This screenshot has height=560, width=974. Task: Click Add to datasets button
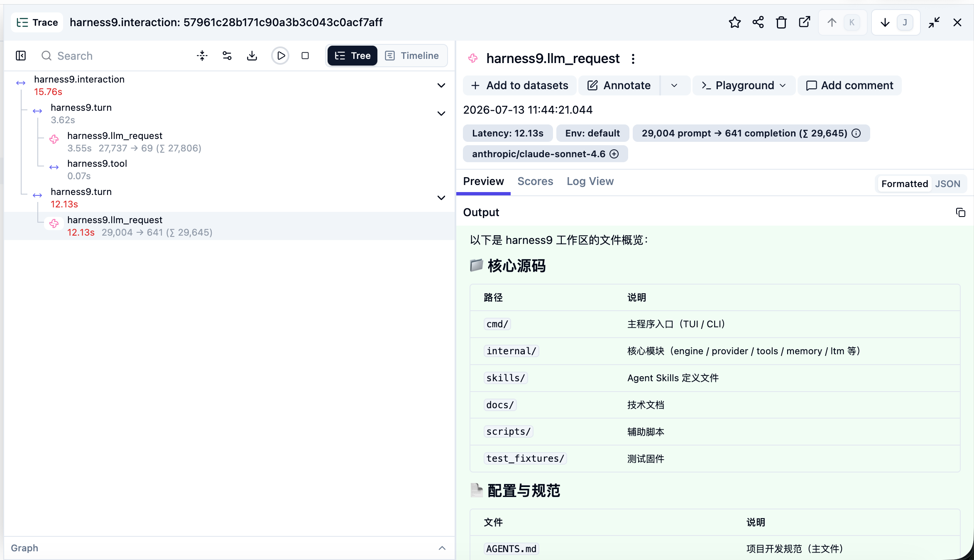[519, 85]
